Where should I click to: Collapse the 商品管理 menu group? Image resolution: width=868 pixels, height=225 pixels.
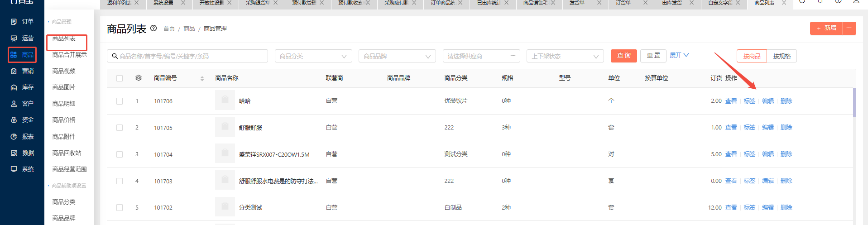tap(60, 22)
